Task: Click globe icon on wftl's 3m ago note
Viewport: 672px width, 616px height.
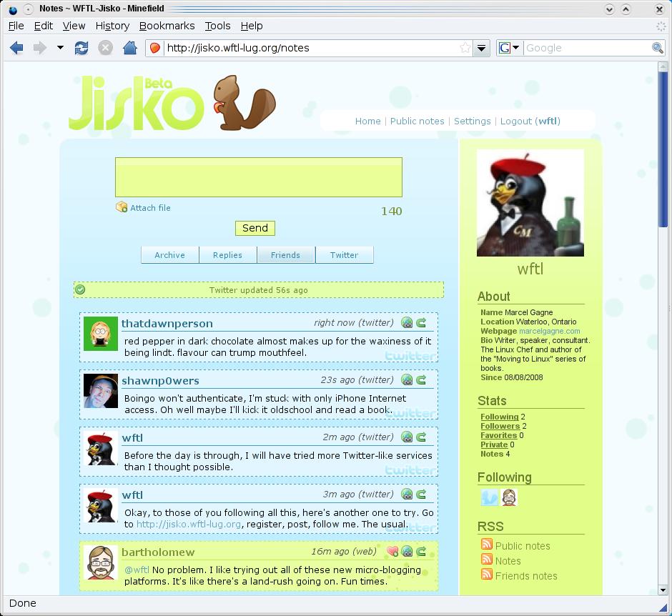Action: 407,494
